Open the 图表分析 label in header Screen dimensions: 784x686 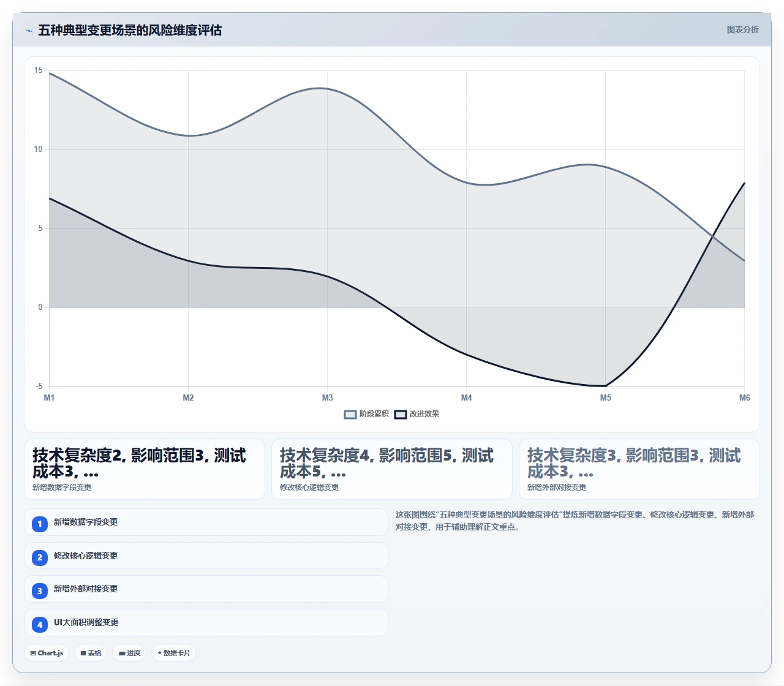pyautogui.click(x=742, y=29)
